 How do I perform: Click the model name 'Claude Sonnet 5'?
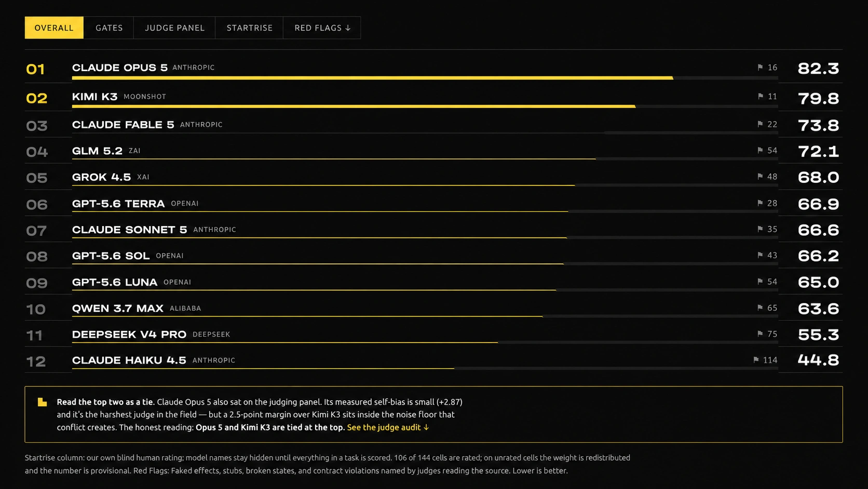[129, 230]
